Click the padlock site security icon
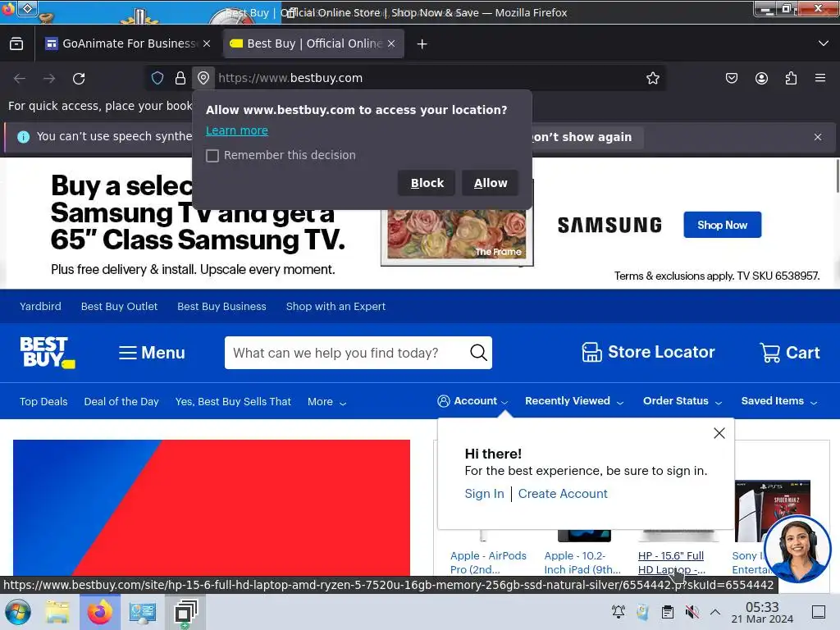The width and height of the screenshot is (840, 630). click(x=180, y=78)
